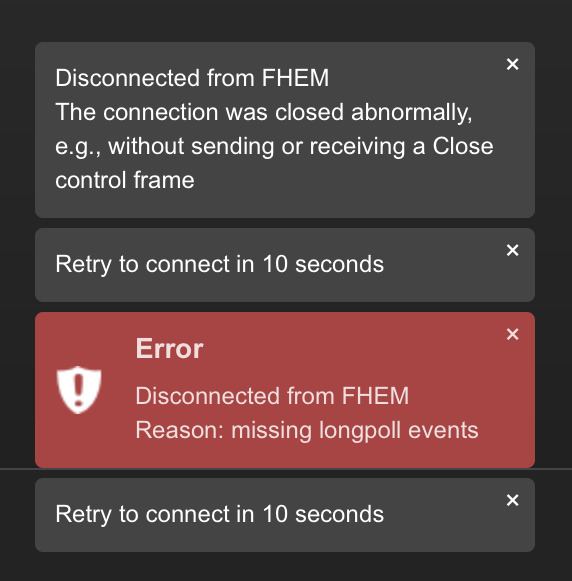Click the shield warning icon in Error toast

pos(79,390)
